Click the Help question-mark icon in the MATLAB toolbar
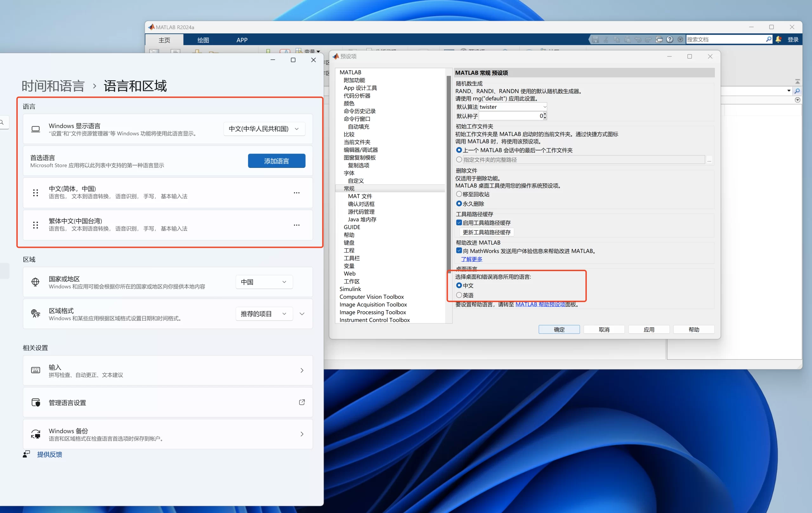This screenshot has height=513, width=812. click(x=670, y=39)
